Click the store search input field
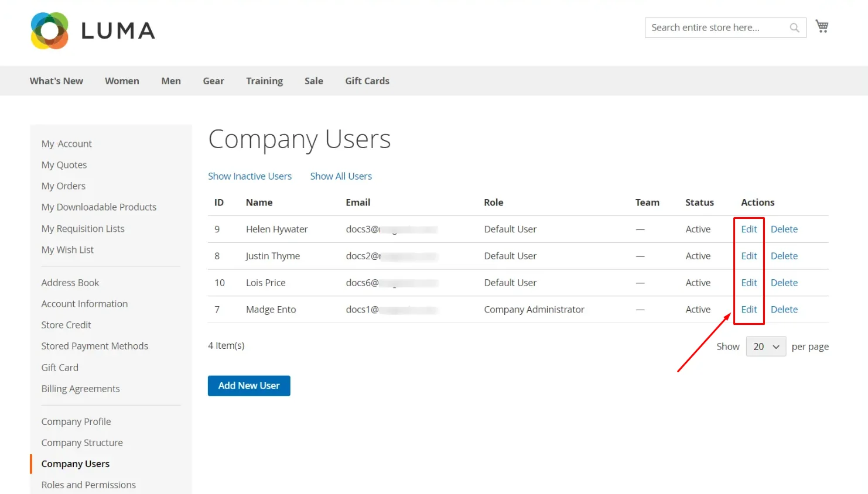The width and height of the screenshot is (868, 494). [x=715, y=28]
